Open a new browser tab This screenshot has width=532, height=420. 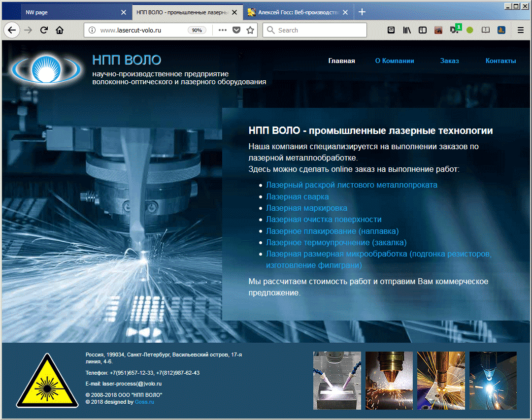tap(362, 12)
